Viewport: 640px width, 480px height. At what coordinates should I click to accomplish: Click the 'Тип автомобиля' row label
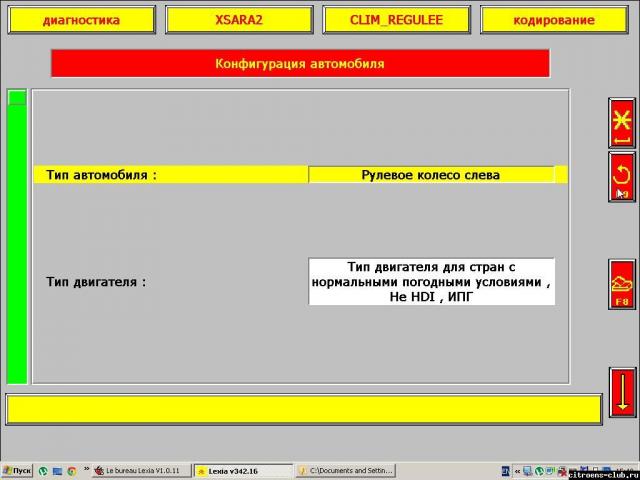pyautogui.click(x=101, y=175)
